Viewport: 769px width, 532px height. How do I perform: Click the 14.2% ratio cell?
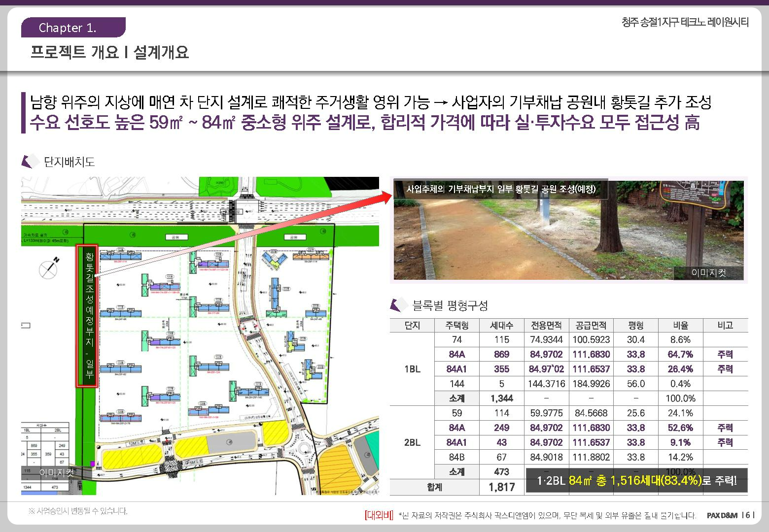point(680,457)
